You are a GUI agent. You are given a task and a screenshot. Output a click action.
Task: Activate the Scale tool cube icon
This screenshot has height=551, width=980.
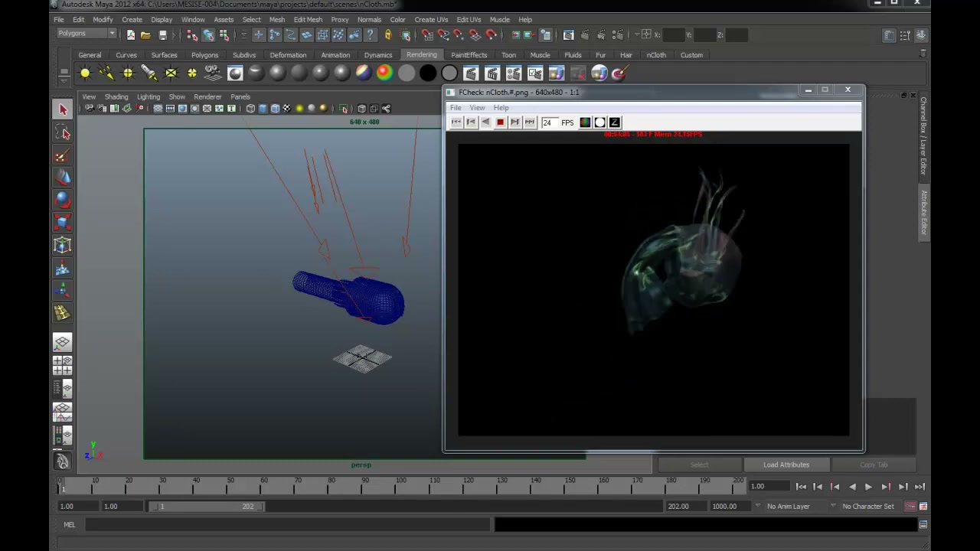click(x=63, y=223)
